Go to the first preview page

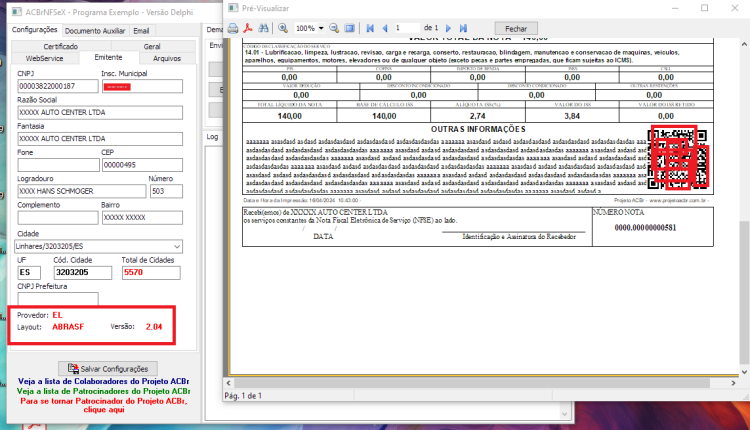pos(370,28)
